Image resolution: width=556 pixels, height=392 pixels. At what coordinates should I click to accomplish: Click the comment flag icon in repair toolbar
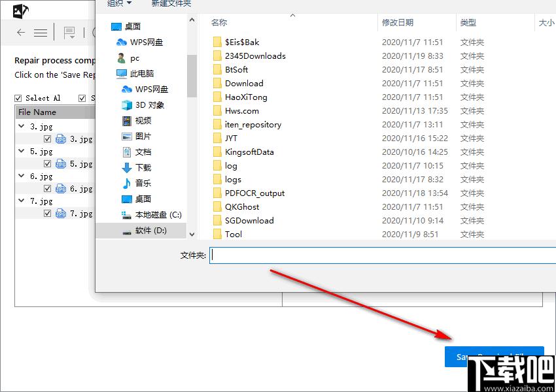point(69,33)
